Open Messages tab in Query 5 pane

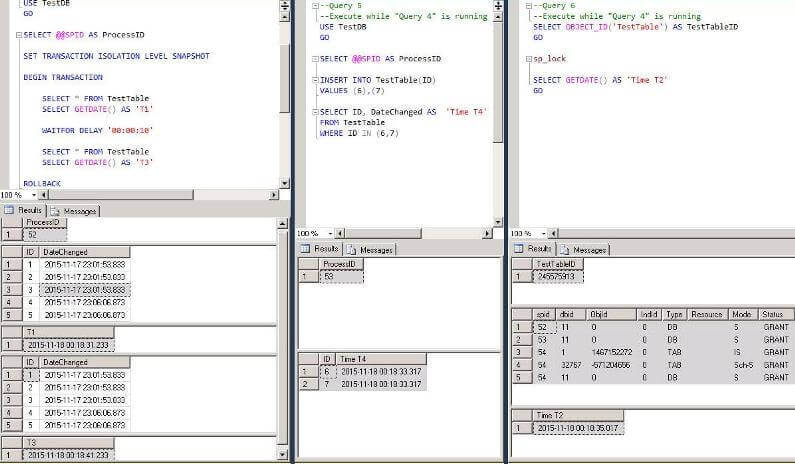tap(370, 249)
